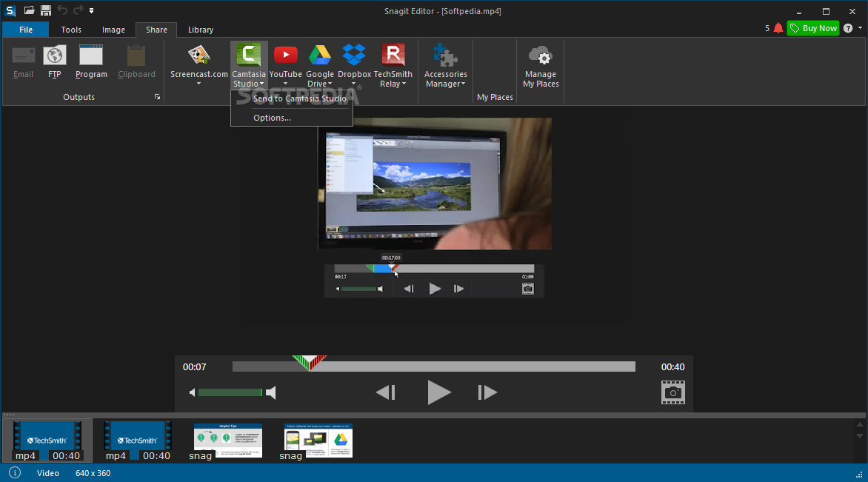This screenshot has width=868, height=482.
Task: Click the green-red playhead marker on timeline
Action: pos(310,363)
